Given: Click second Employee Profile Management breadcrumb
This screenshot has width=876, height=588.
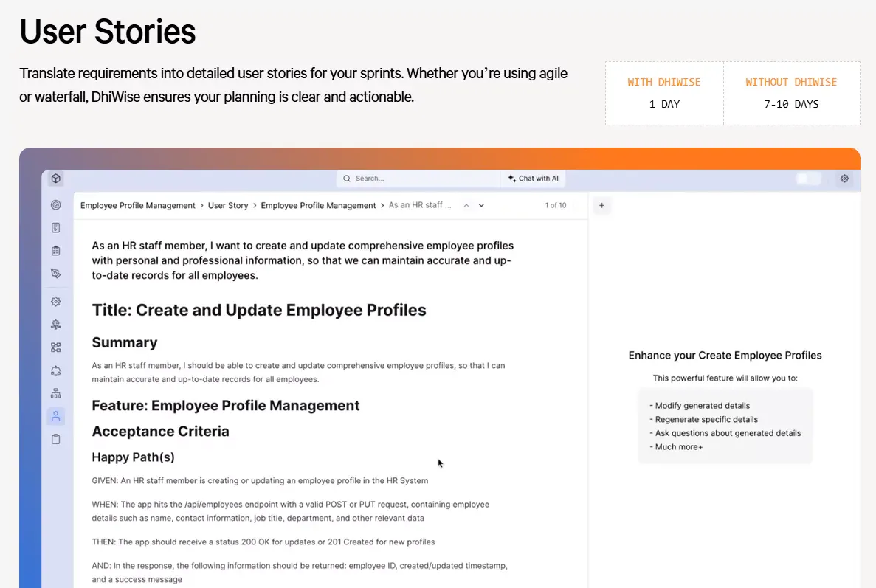Looking at the screenshot, I should click(318, 206).
